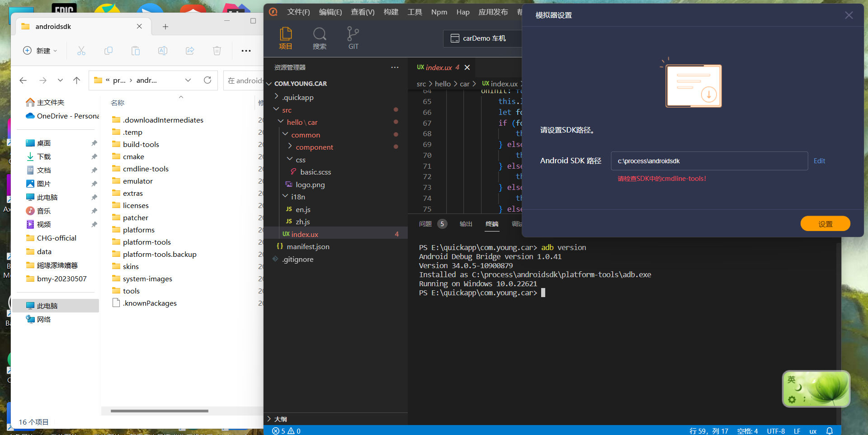Click Explorer up-directory arrow
This screenshot has height=435, width=868.
point(76,80)
